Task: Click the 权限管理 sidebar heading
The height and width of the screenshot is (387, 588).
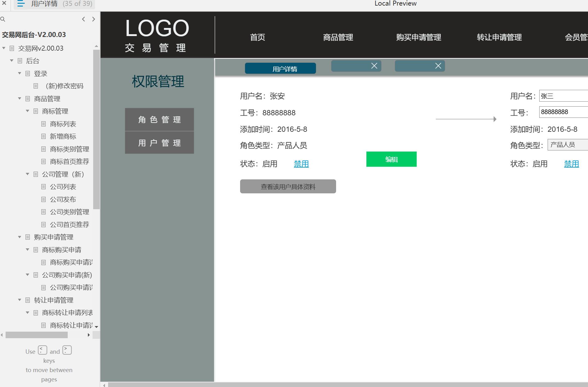Action: (158, 81)
